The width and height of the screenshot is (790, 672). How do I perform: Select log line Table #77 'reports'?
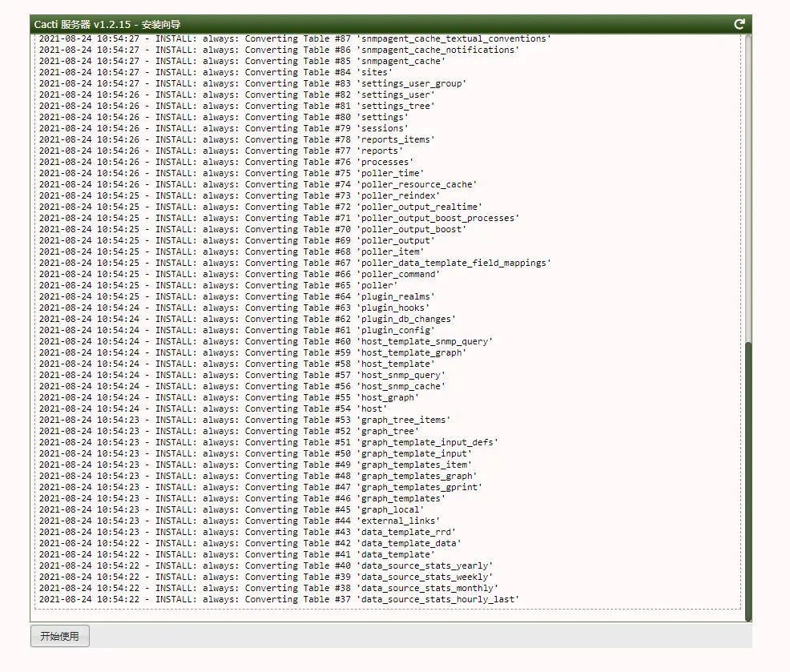point(220,151)
